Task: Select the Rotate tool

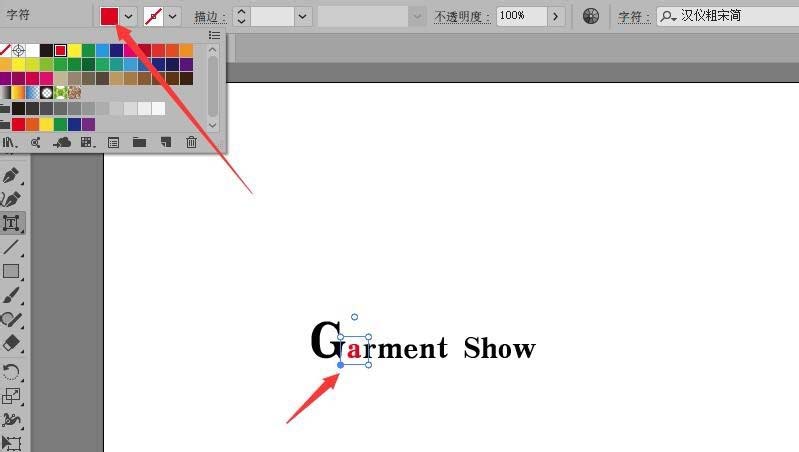Action: pyautogui.click(x=11, y=372)
